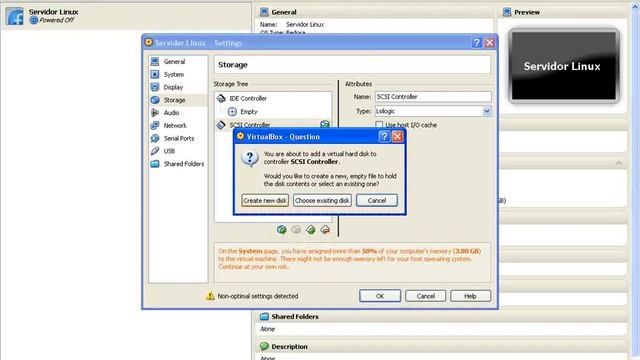This screenshot has height=360, width=640.
Task: Open the General settings page
Action: coord(174,62)
